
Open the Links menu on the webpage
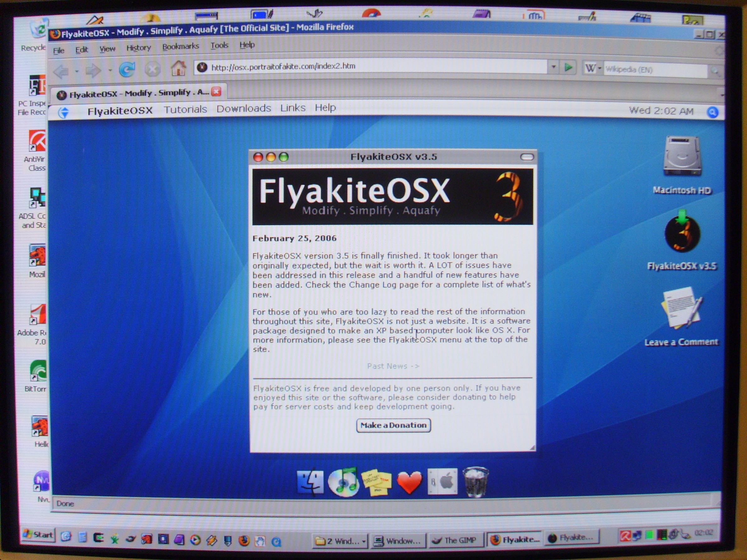tap(293, 108)
